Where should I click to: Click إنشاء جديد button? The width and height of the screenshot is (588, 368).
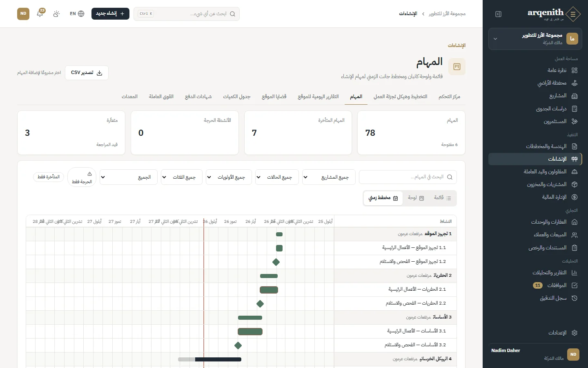[x=110, y=13]
